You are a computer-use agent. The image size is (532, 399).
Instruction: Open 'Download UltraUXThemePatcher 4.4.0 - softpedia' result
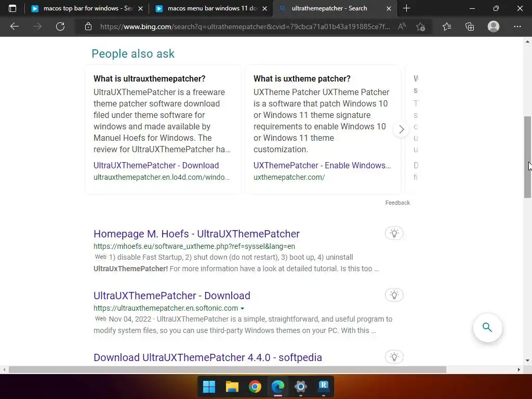point(208,357)
